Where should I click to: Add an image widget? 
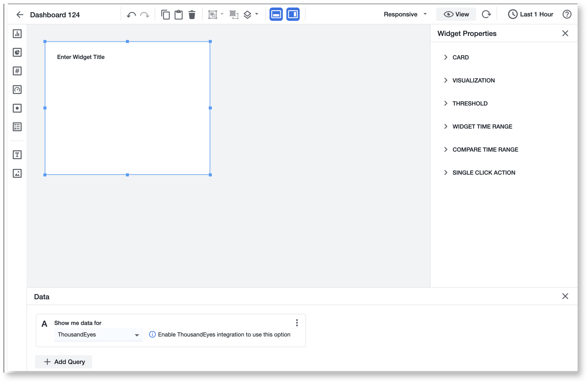[17, 173]
